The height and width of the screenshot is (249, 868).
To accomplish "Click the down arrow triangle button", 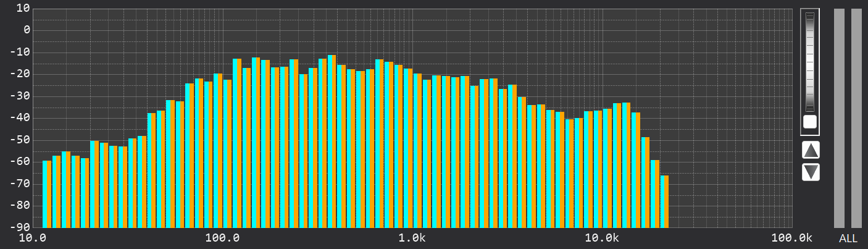I will (811, 172).
